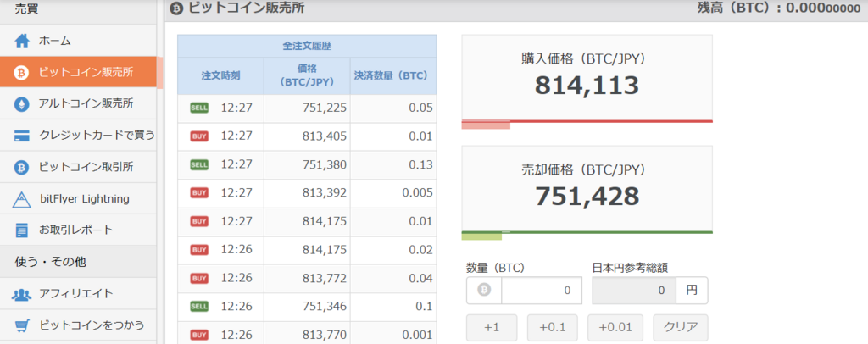Viewport: 868px width, 344px height.
Task: Click the 決済数量 (BTC) column header
Action: coord(393,76)
